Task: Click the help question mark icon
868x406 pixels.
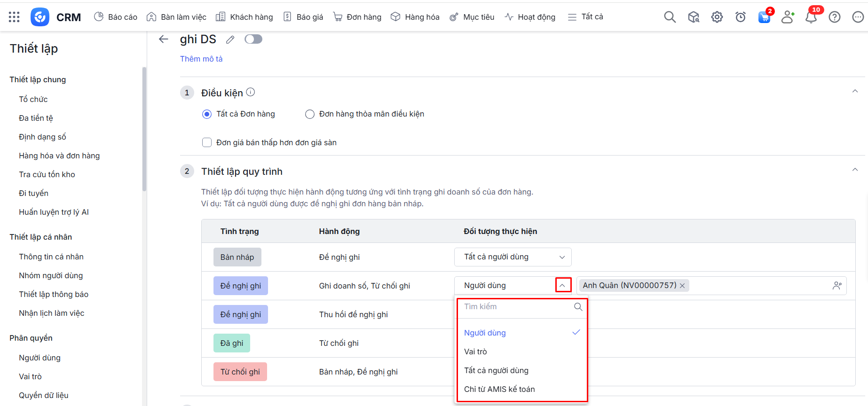Action: coord(834,17)
